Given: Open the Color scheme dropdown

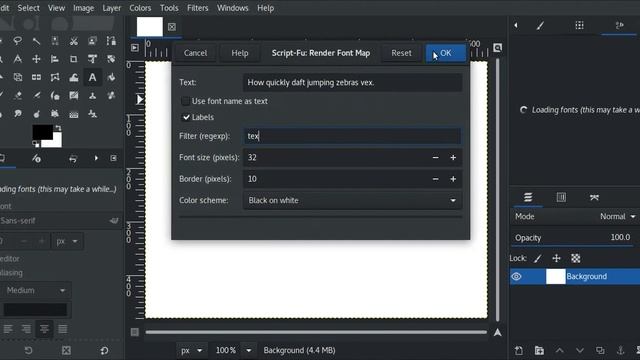Looking at the screenshot, I should click(353, 200).
